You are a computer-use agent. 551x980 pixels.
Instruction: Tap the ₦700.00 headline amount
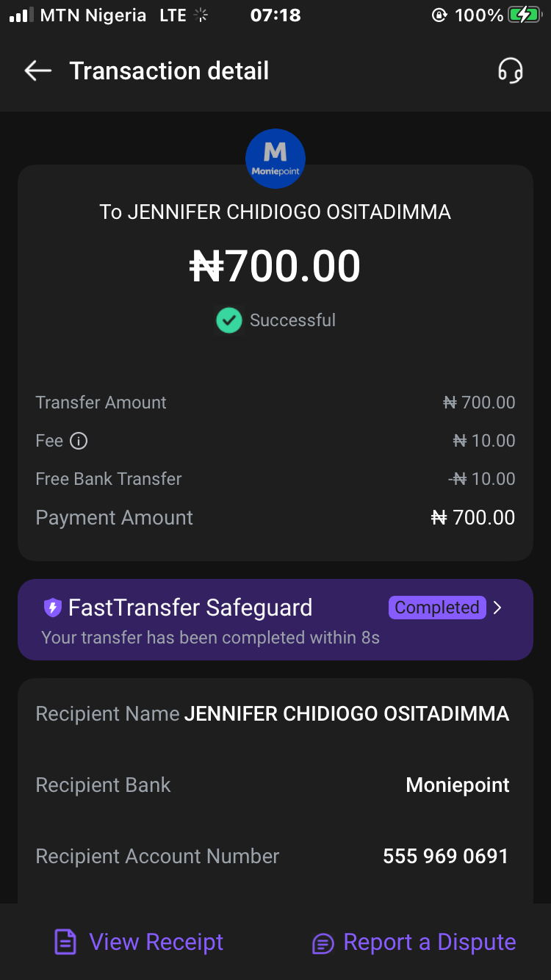pos(275,266)
